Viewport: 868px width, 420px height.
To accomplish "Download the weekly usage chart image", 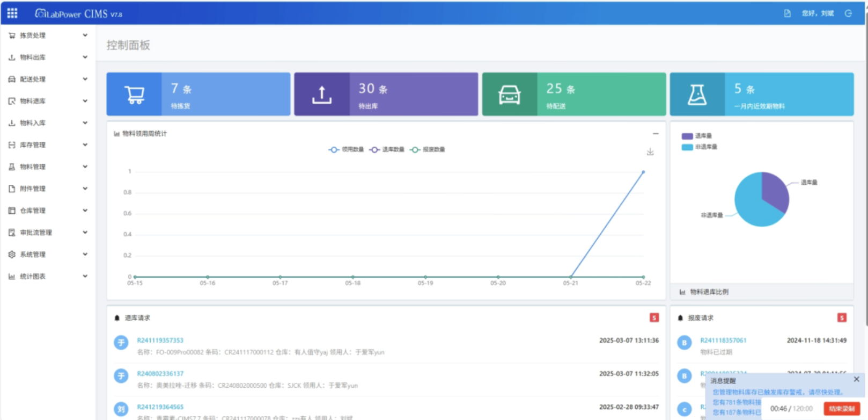I will coord(650,152).
